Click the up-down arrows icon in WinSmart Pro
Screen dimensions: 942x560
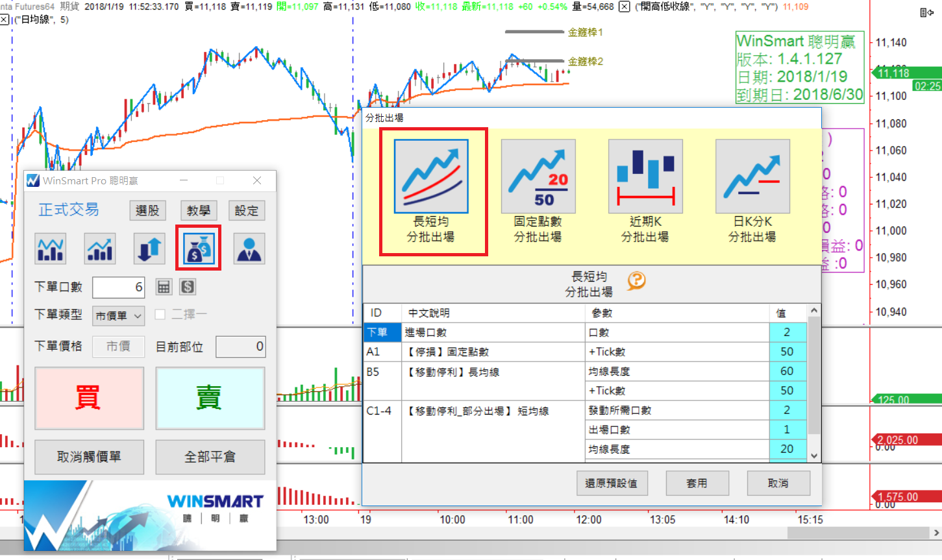pos(149,249)
